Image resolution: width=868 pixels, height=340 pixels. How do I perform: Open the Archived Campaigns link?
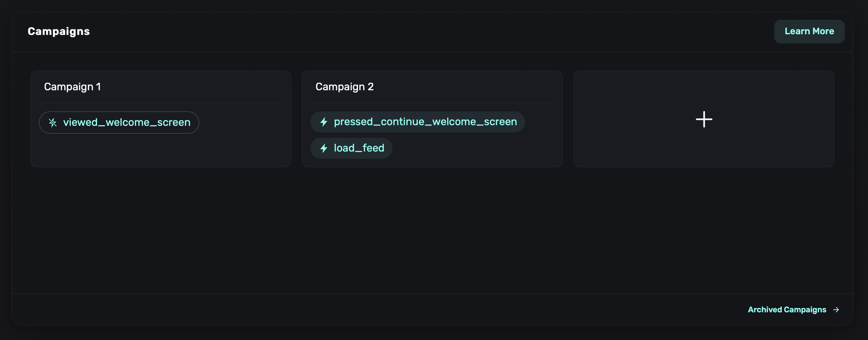[x=786, y=309]
